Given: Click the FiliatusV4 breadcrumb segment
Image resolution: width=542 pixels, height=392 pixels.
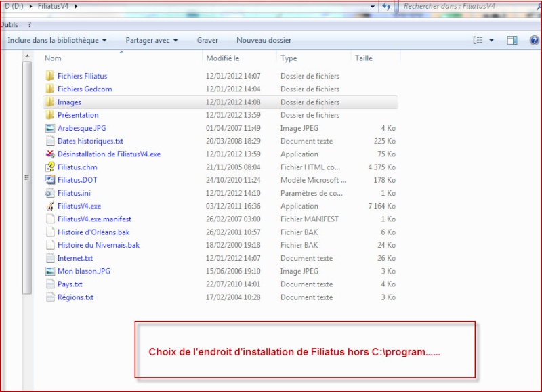Looking at the screenshot, I should tap(53, 6).
